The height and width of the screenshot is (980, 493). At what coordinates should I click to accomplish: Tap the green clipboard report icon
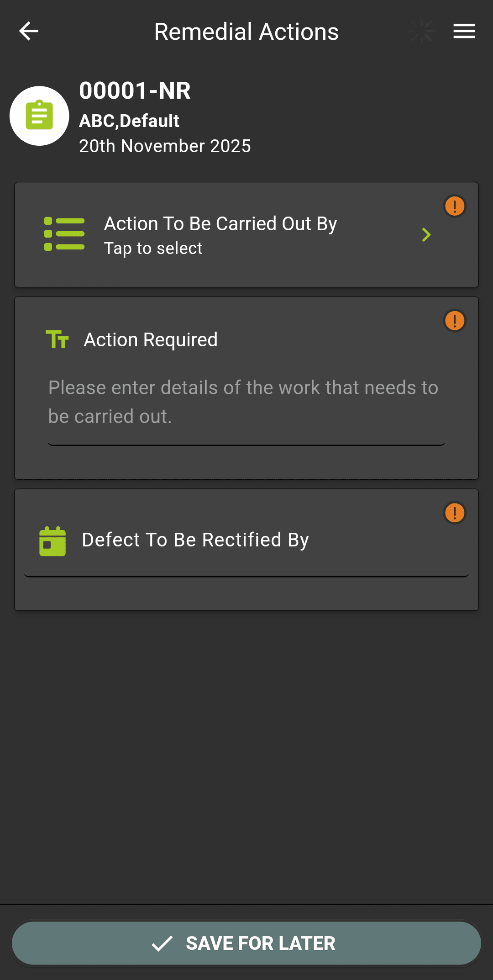click(39, 116)
